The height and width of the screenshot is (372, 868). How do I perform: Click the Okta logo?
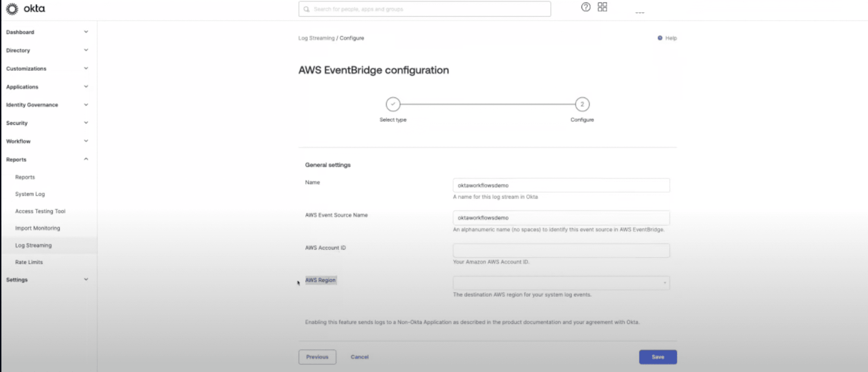[25, 8]
